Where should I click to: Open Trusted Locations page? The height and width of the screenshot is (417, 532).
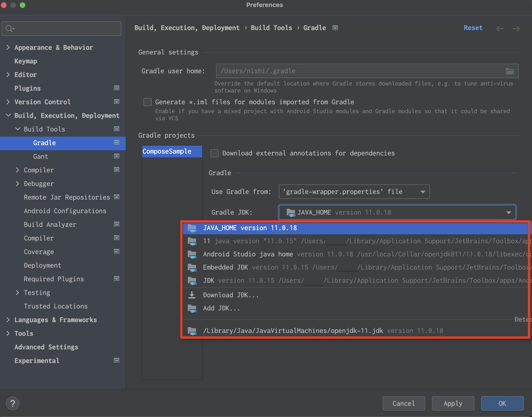(56, 306)
